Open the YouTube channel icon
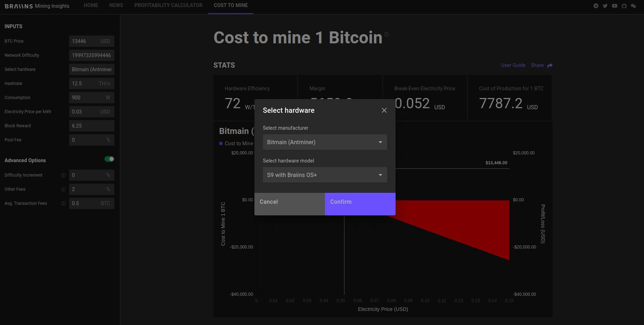Image resolution: width=644 pixels, height=325 pixels. tap(615, 6)
